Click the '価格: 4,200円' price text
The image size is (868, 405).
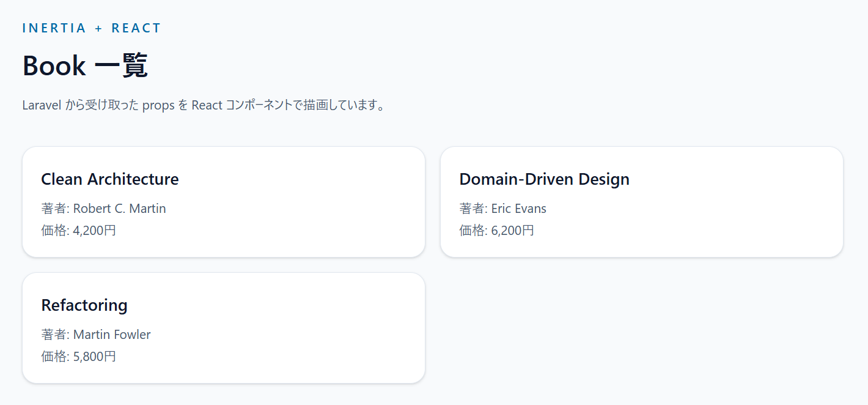pyautogui.click(x=78, y=231)
